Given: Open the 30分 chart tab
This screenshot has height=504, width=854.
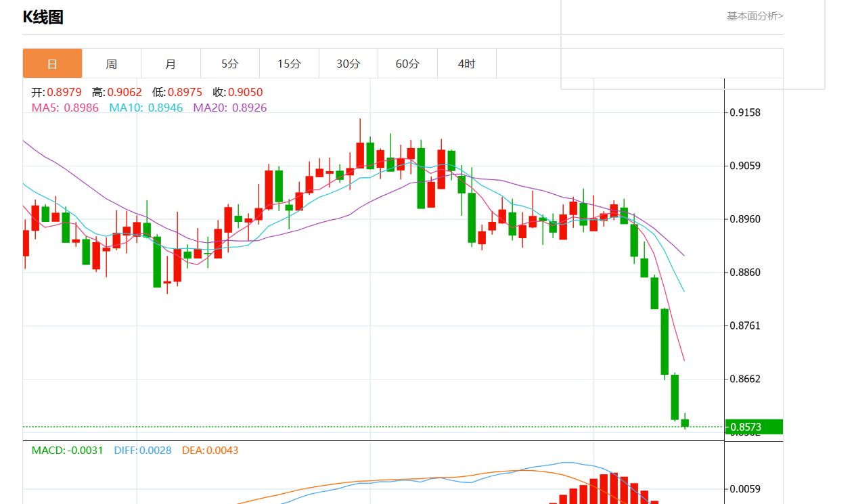Looking at the screenshot, I should coord(349,64).
